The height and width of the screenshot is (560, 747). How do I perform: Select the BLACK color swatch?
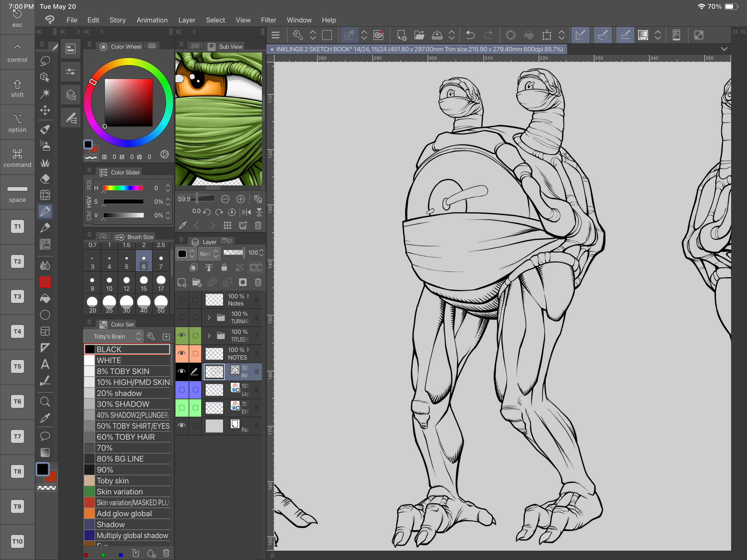point(127,349)
